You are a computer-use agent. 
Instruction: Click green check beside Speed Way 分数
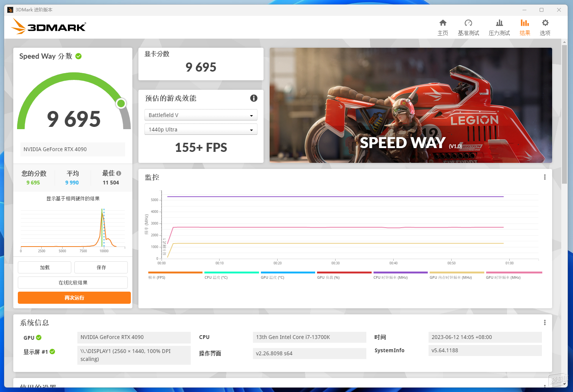tap(78, 56)
